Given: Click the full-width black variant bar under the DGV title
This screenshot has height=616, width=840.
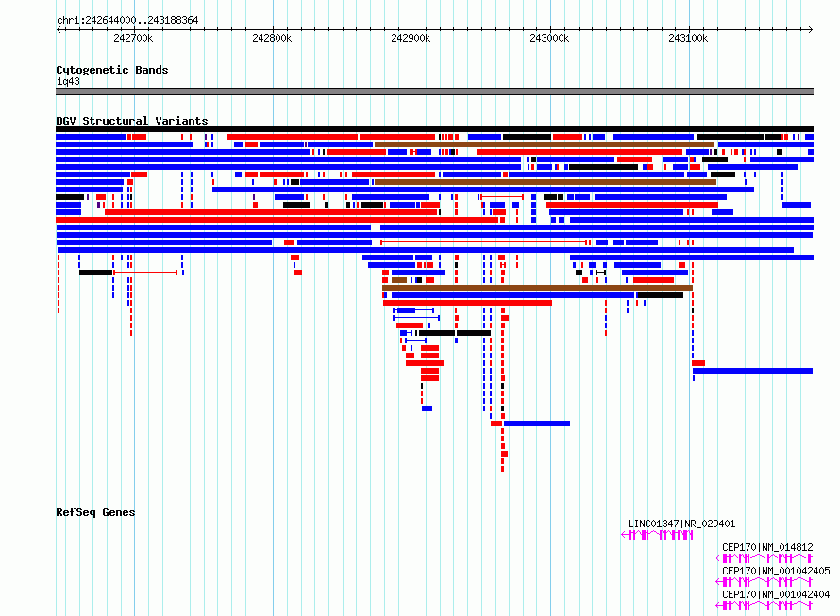Looking at the screenshot, I should click(434, 129).
